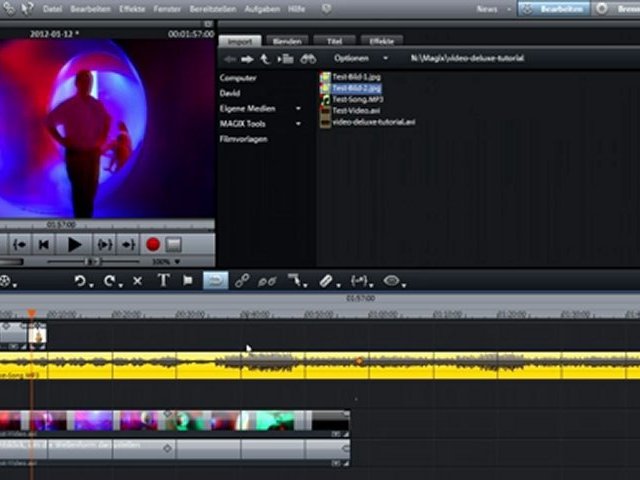Jump to beginning with skip-back button

[x=44, y=244]
